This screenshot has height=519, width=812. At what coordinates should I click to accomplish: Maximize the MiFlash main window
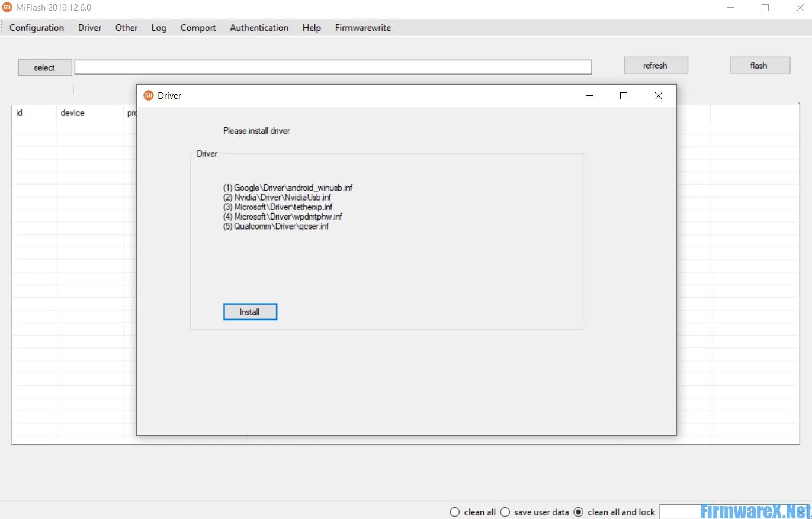pos(765,8)
